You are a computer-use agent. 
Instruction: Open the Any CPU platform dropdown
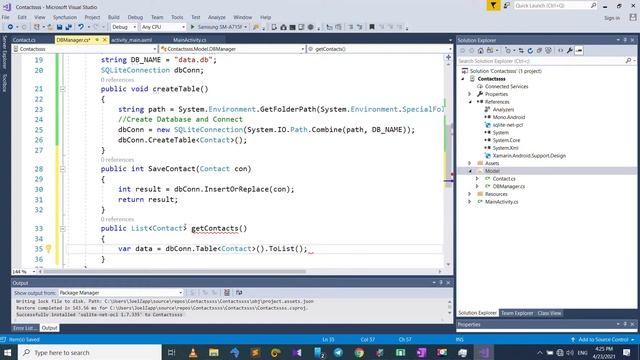tap(163, 27)
